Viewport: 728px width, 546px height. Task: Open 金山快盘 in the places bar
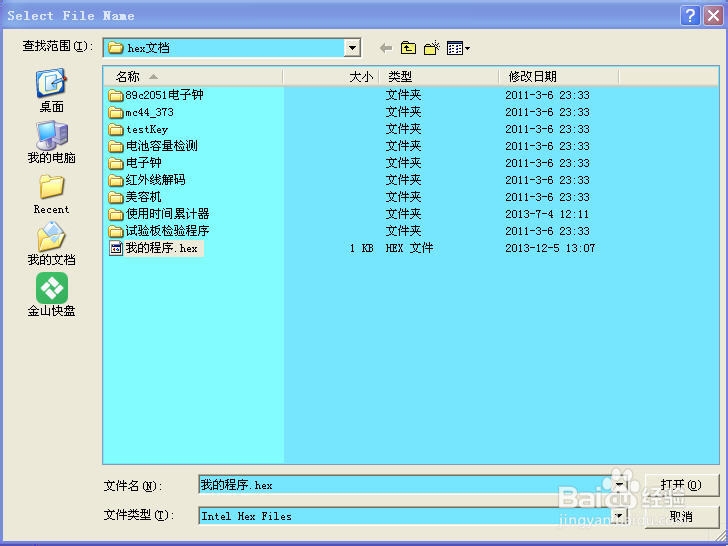(52, 295)
